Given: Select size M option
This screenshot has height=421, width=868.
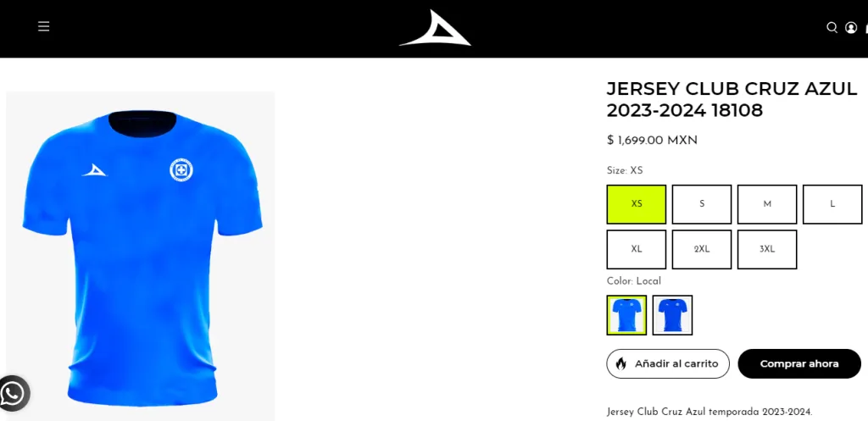Looking at the screenshot, I should pos(767,204).
